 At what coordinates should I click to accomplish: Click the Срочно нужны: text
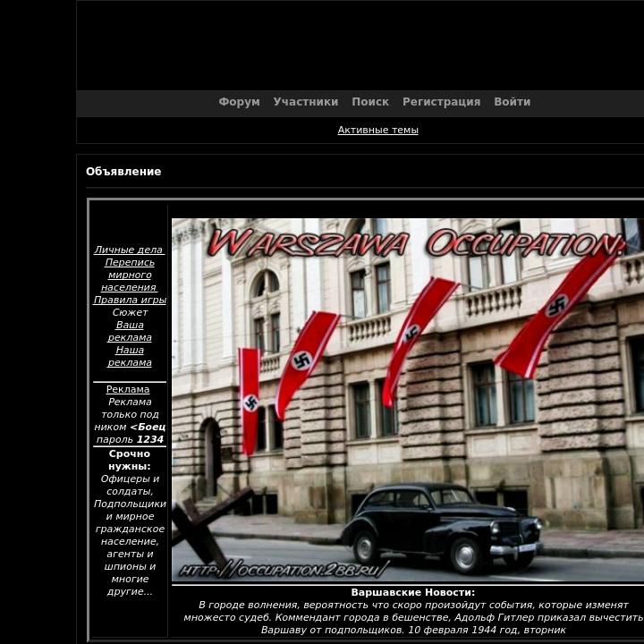130,460
